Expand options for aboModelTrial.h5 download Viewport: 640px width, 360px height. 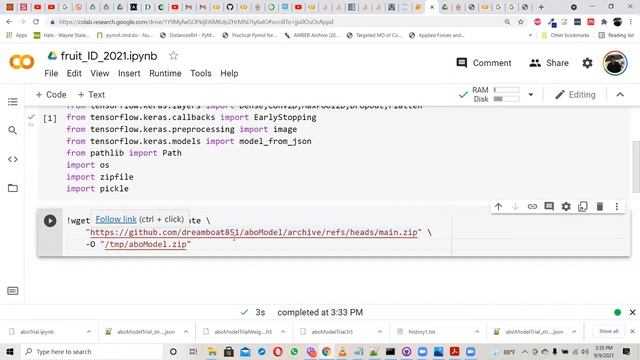click(380, 332)
